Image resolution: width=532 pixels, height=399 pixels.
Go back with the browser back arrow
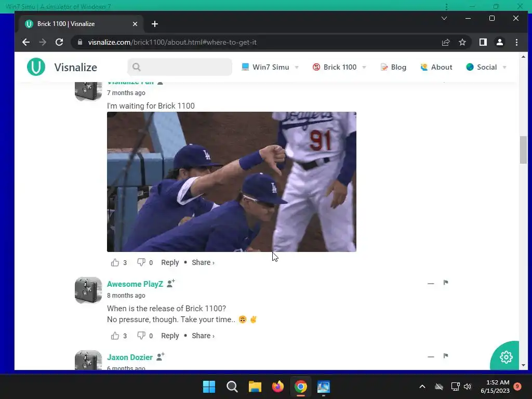26,42
